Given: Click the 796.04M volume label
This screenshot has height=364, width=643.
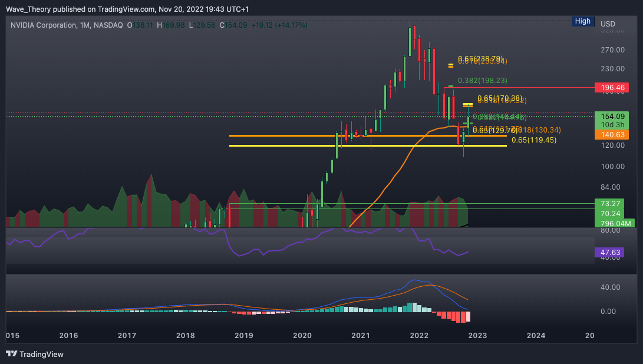Looking at the screenshot, I should point(615,223).
